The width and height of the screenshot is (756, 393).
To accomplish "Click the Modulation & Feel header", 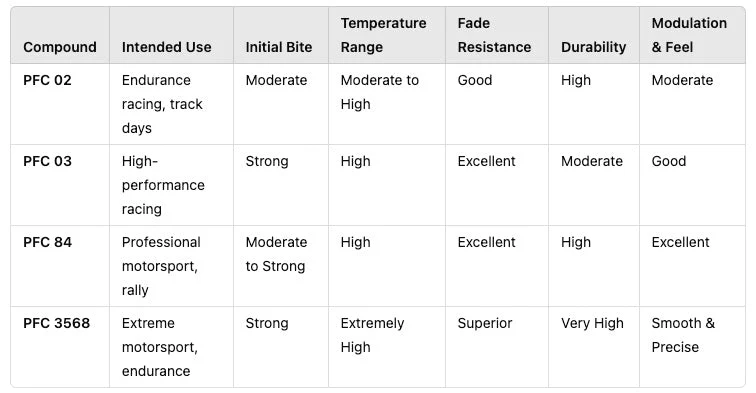I will [x=689, y=35].
